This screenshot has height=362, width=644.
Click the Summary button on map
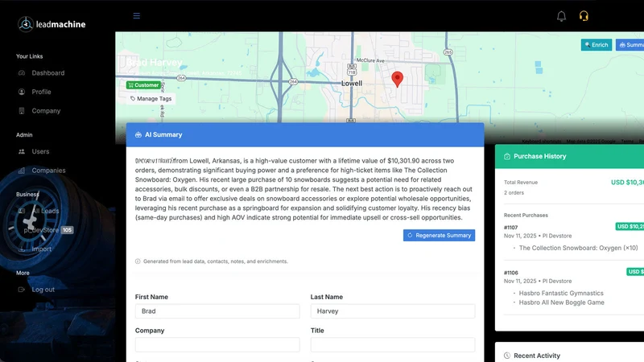click(x=630, y=45)
